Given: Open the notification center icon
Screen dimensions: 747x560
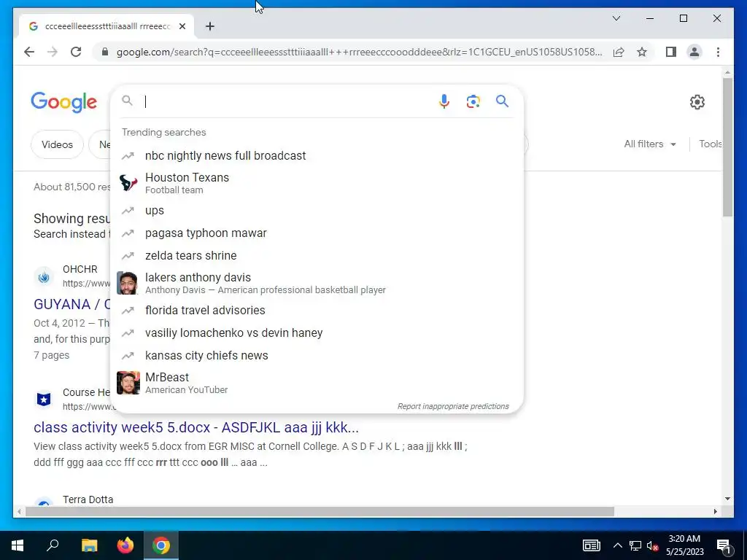Looking at the screenshot, I should click(x=724, y=546).
